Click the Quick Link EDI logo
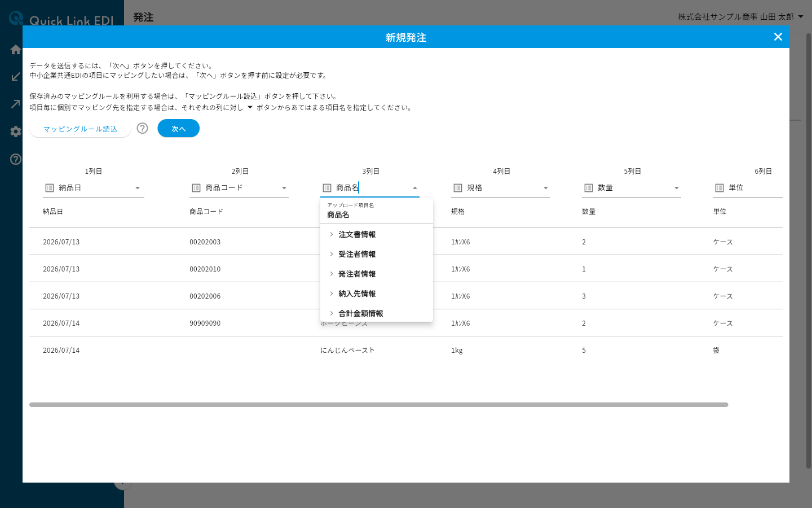The width and height of the screenshot is (812, 508). point(62,19)
